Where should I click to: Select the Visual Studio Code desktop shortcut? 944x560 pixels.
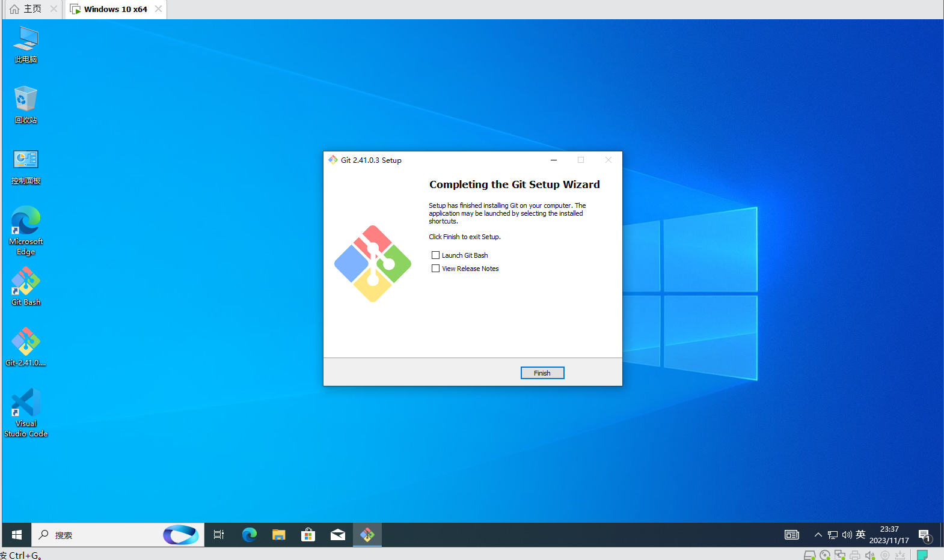click(26, 413)
